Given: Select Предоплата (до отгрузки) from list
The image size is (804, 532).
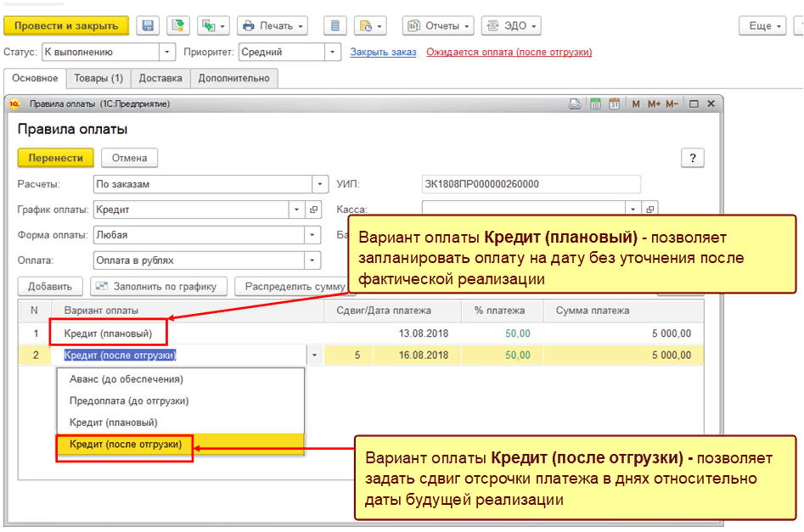Looking at the screenshot, I should click(129, 400).
